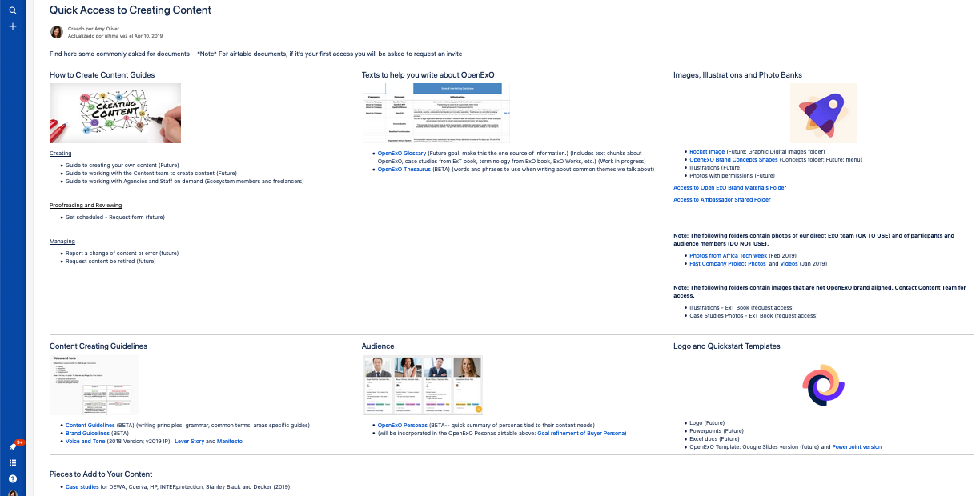Open the app switcher grid icon
This screenshot has width=980, height=496.
coord(13,462)
